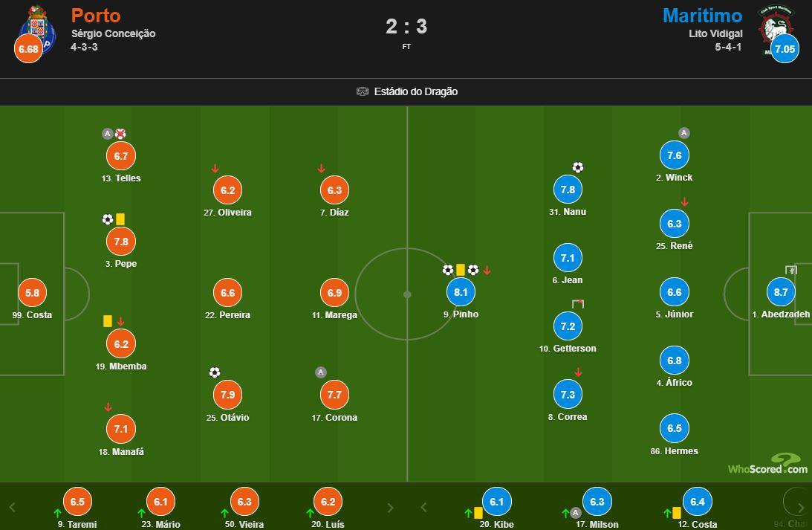
Task: Select Abedzadeh's 8.7 rating circle
Action: click(781, 292)
